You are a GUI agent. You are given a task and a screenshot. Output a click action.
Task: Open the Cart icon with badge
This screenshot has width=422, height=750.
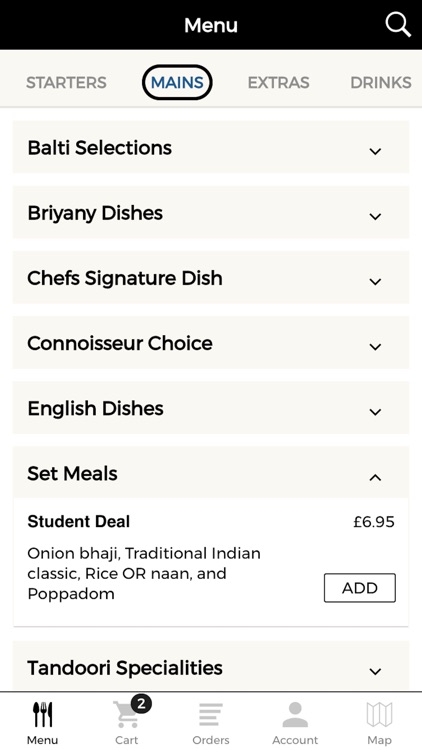[x=127, y=715]
